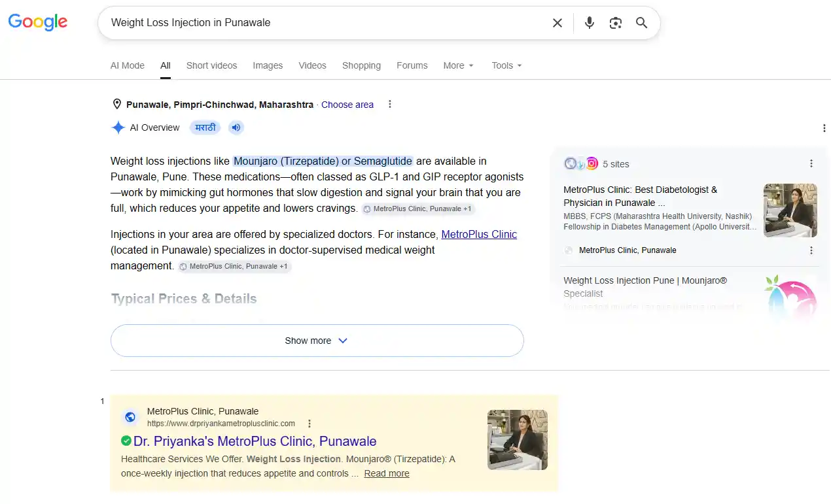
Task: Start voice search with microphone icon
Action: 590,23
